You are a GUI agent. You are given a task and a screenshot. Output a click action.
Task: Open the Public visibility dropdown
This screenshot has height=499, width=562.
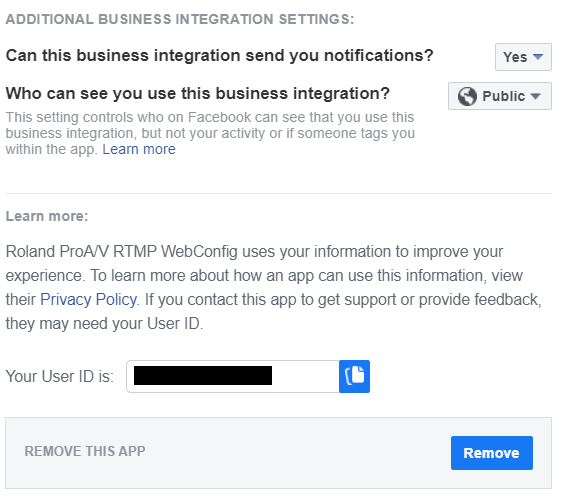500,96
